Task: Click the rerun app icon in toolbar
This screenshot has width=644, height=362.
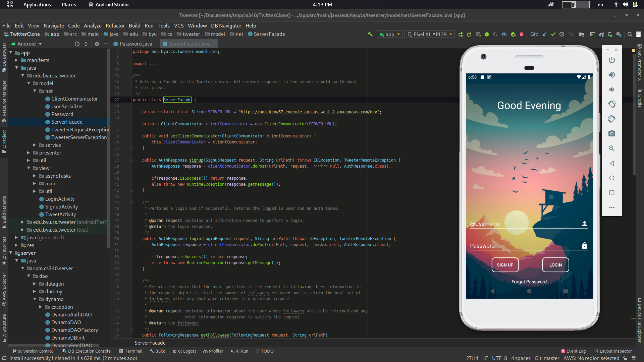Action: pos(461,34)
